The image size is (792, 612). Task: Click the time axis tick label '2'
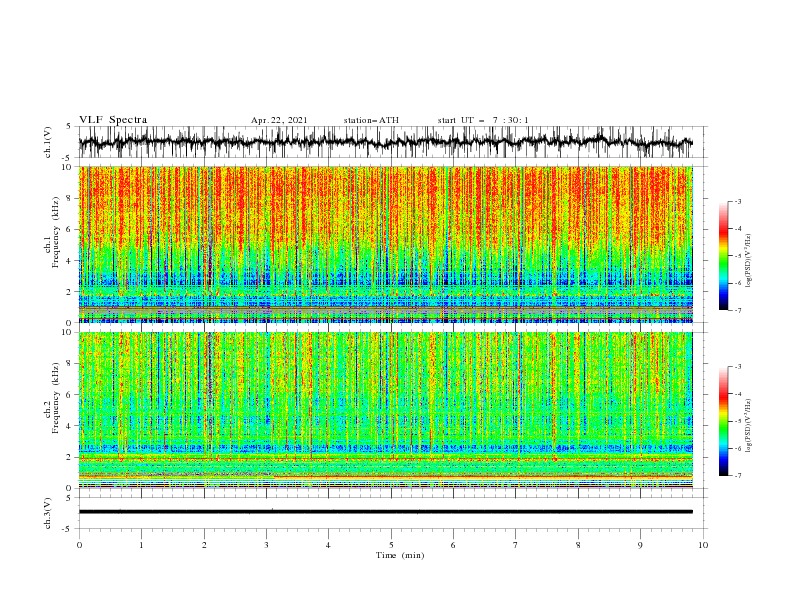click(x=204, y=545)
